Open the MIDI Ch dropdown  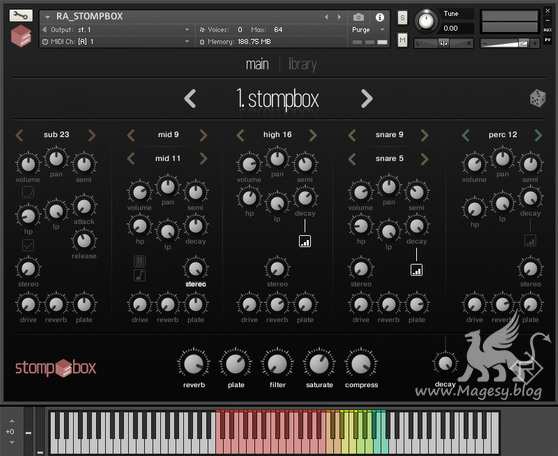pyautogui.click(x=117, y=42)
